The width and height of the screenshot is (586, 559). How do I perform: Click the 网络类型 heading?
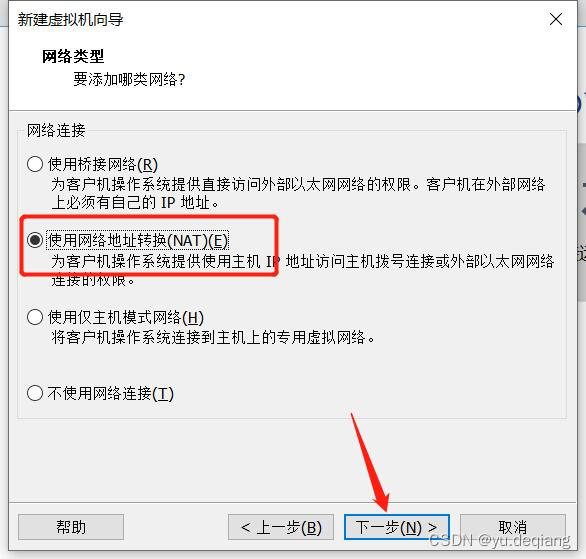click(73, 56)
